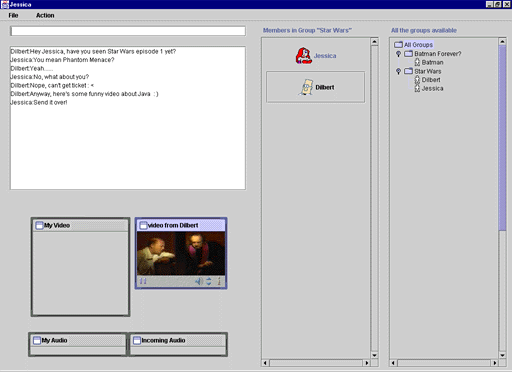Select the Incoming Audio frame title
The width and height of the screenshot is (512, 372).
click(x=163, y=340)
